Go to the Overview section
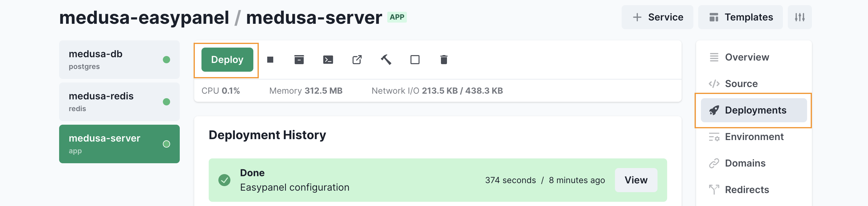The width and height of the screenshot is (868, 206). [x=753, y=57]
